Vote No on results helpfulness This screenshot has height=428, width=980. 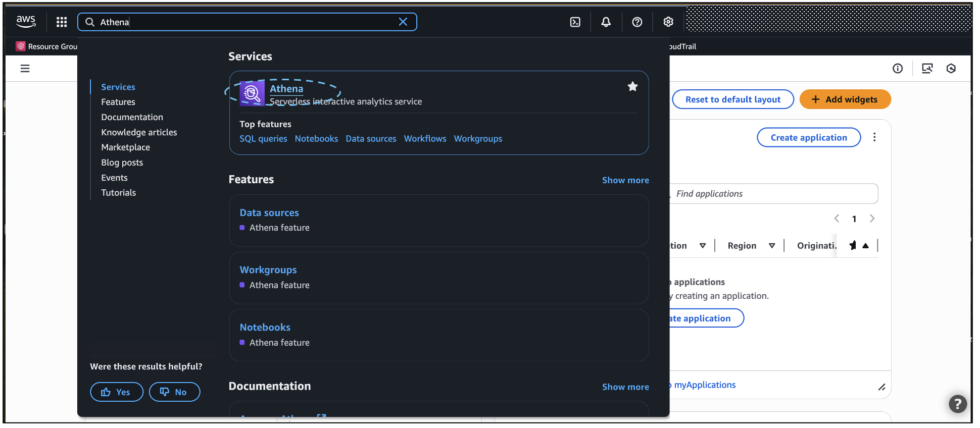(x=174, y=392)
